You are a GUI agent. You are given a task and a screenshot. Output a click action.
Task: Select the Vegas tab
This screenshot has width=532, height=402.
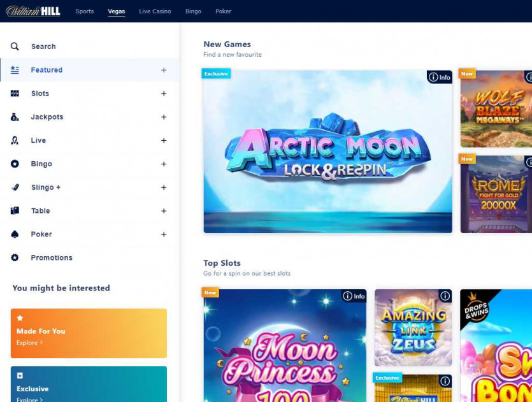pyautogui.click(x=117, y=11)
